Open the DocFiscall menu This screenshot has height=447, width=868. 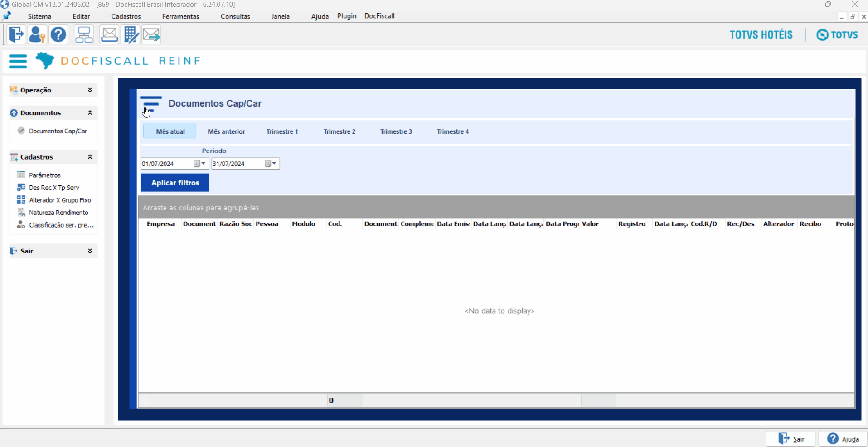(379, 16)
